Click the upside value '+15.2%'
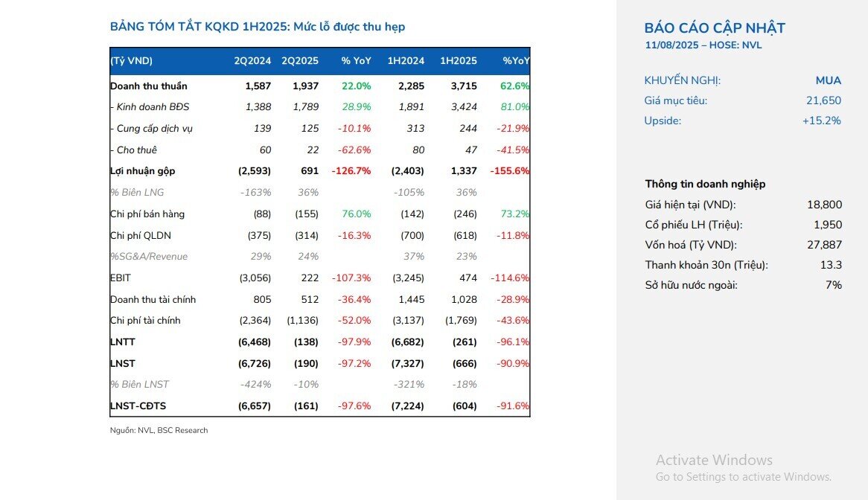This screenshot has height=500, width=868. tap(821, 121)
